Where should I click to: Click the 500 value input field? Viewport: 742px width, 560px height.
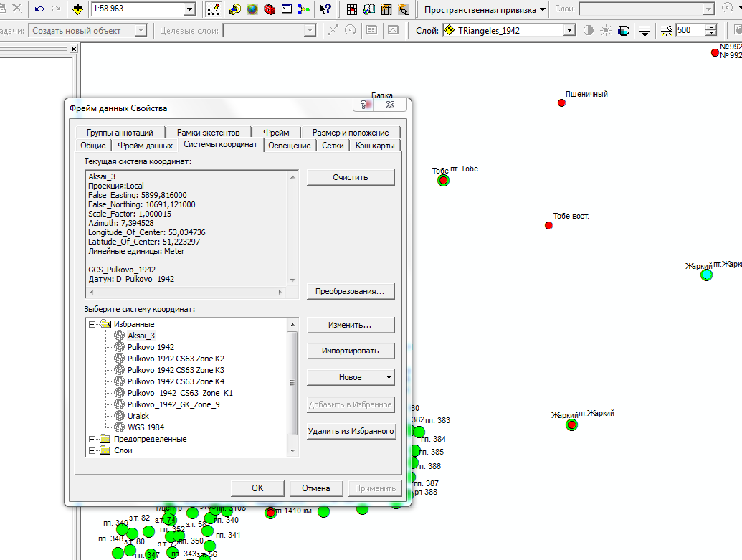coord(690,31)
